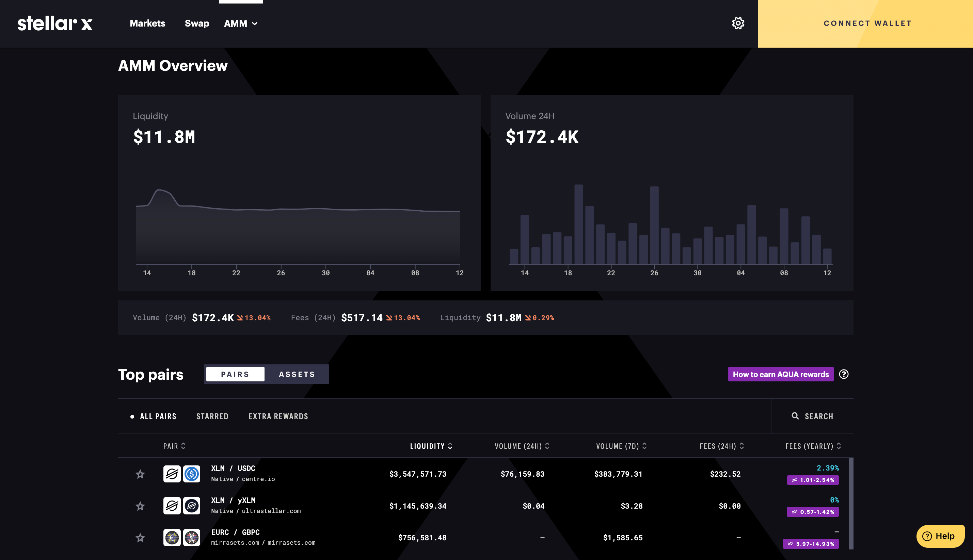Click the pairs table vertical scrollbar
The width and height of the screenshot is (973, 560).
point(851,503)
